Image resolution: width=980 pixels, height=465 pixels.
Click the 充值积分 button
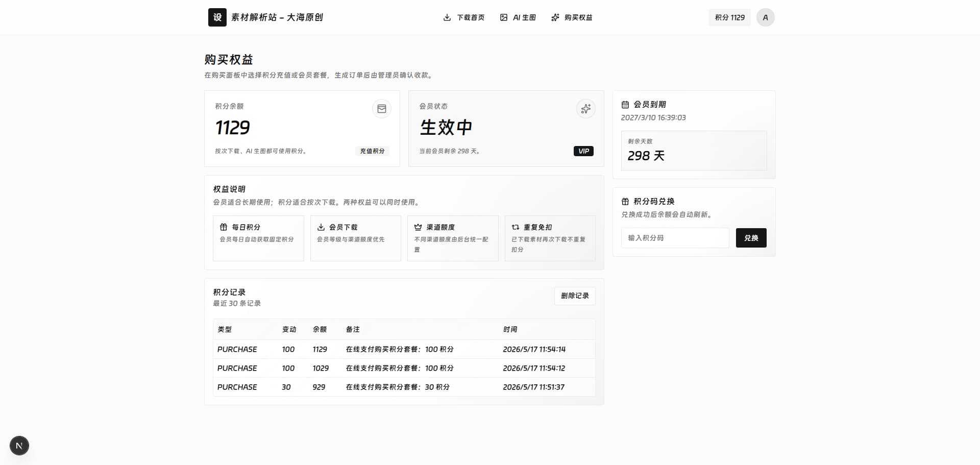tap(372, 151)
